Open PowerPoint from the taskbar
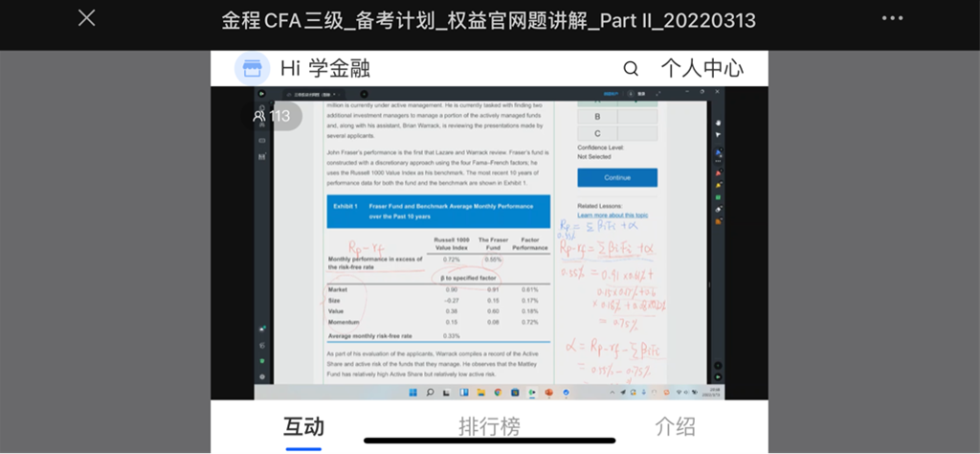The height and width of the screenshot is (454, 980). pos(549,393)
